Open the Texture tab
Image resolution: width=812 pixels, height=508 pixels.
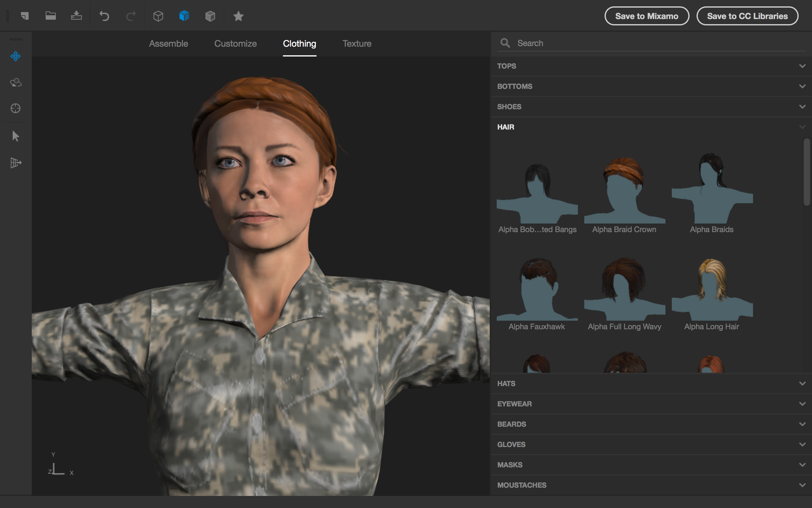click(357, 44)
